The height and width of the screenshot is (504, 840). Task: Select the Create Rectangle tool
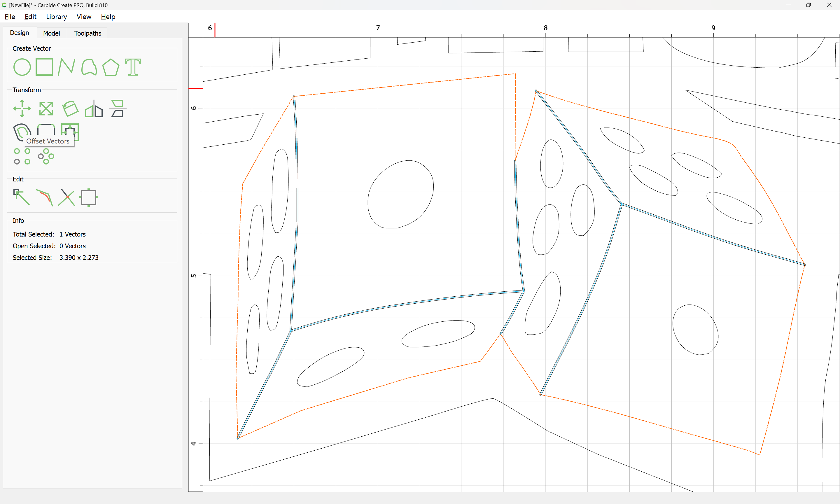[44, 67]
